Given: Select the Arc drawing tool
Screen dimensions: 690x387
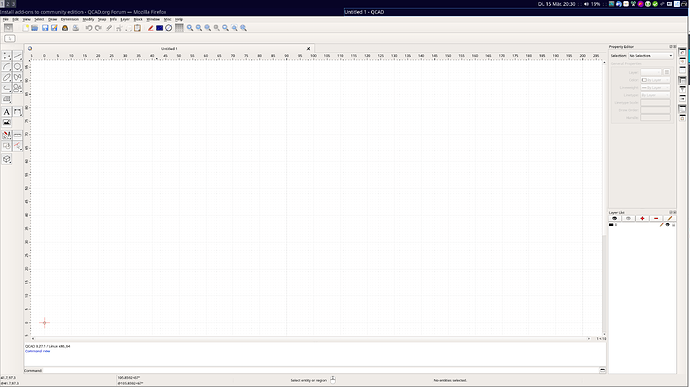Looking at the screenshot, I should tap(7, 66).
